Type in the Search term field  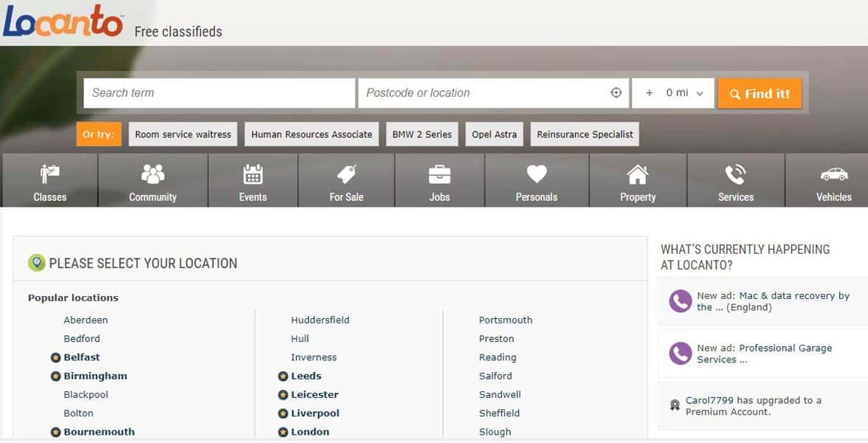tap(219, 93)
